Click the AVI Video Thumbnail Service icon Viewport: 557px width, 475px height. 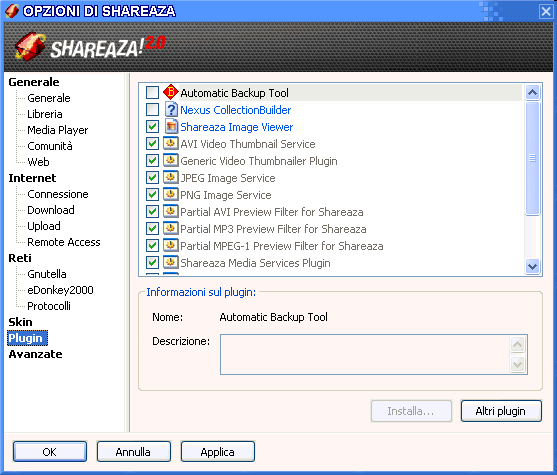click(171, 144)
